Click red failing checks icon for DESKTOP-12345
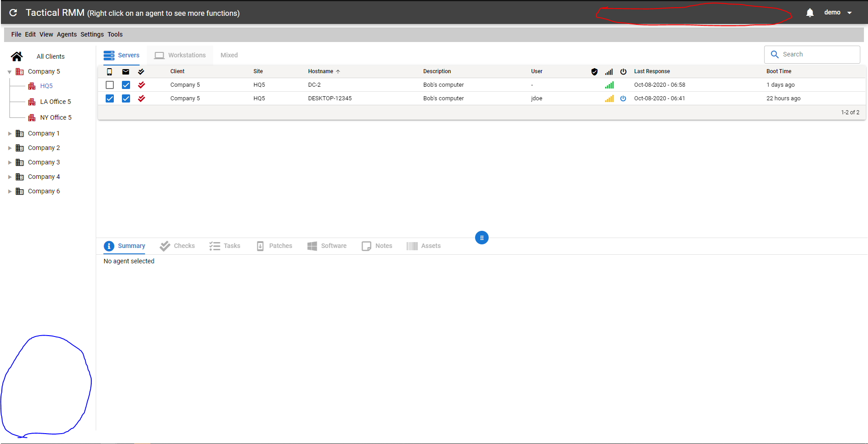Image resolution: width=868 pixels, height=444 pixels. click(x=141, y=98)
